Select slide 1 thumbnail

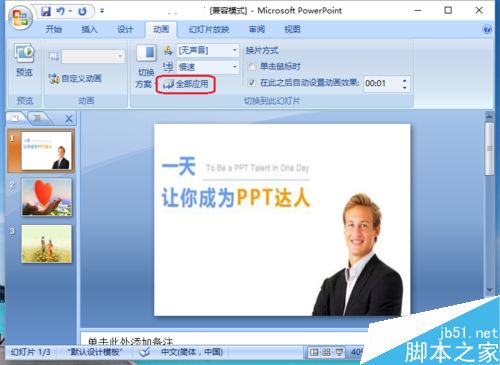tap(46, 151)
